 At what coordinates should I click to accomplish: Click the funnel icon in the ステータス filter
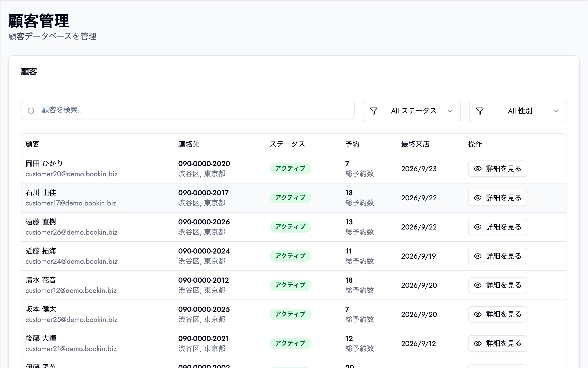[374, 111]
